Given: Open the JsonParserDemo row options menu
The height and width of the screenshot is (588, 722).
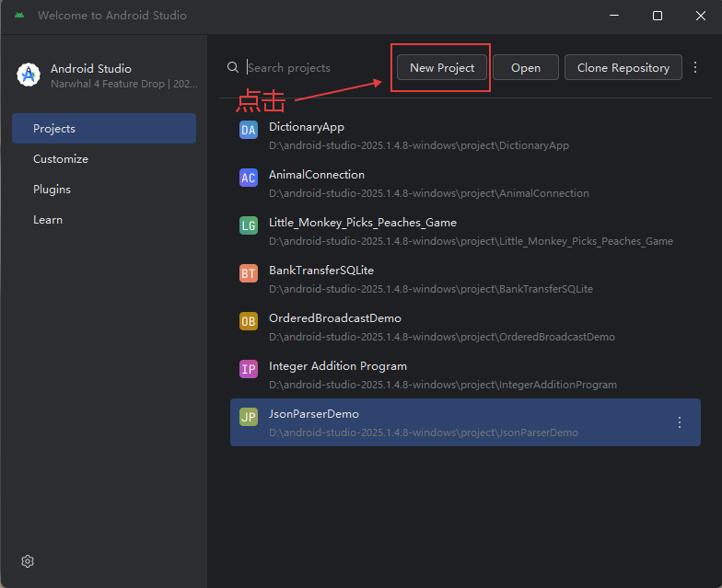Looking at the screenshot, I should pos(680,422).
